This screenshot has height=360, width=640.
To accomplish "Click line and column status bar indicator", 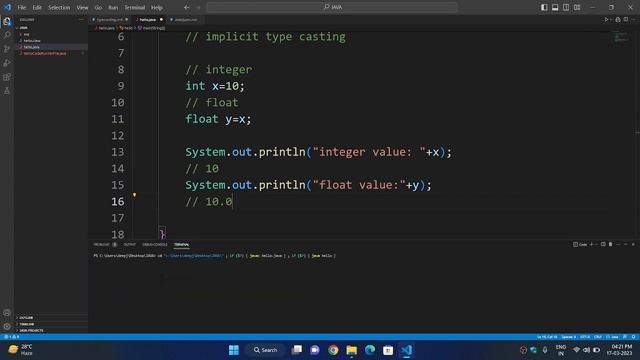I will (547, 337).
